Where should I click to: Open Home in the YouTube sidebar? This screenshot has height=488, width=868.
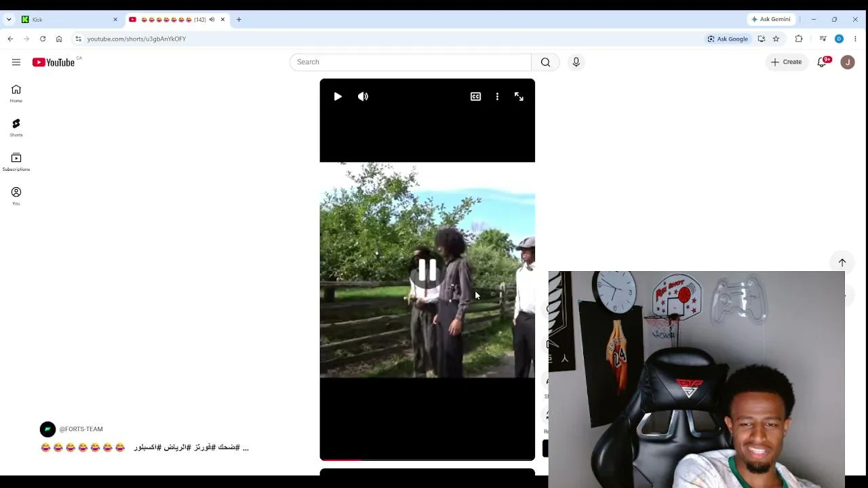point(16,94)
